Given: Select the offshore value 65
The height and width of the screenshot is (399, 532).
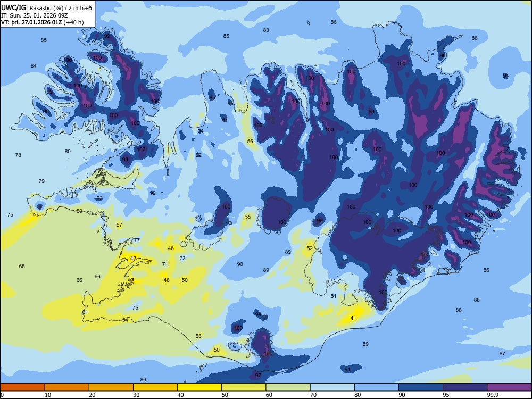Looking at the screenshot, I should tap(22, 267).
